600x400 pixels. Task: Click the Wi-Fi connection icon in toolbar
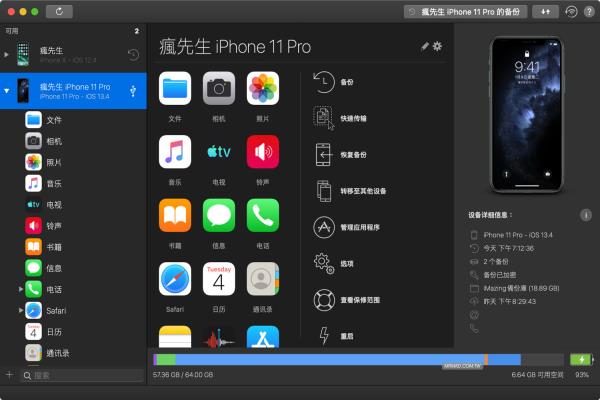pos(571,12)
